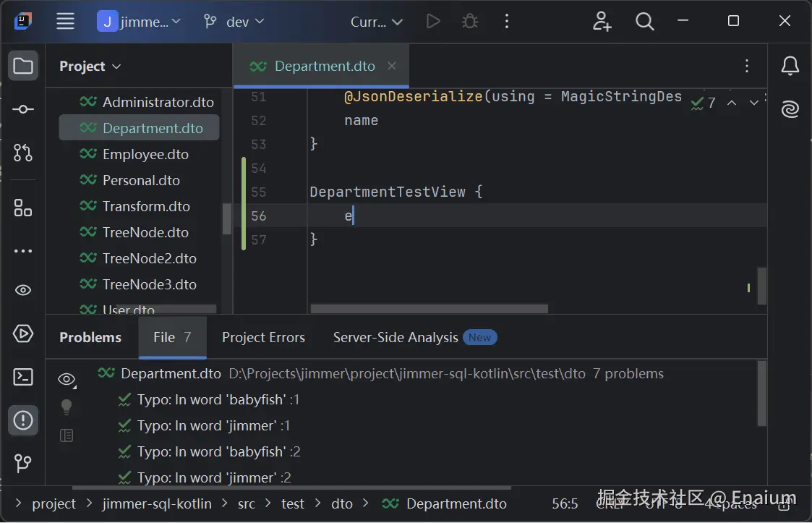The image size is (812, 523).
Task: Open the Git tool window
Action: 23,463
